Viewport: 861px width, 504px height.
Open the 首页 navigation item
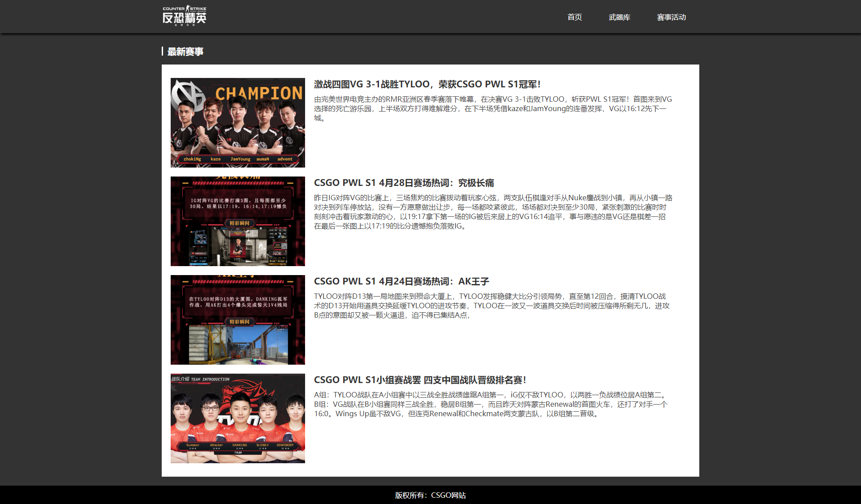574,17
